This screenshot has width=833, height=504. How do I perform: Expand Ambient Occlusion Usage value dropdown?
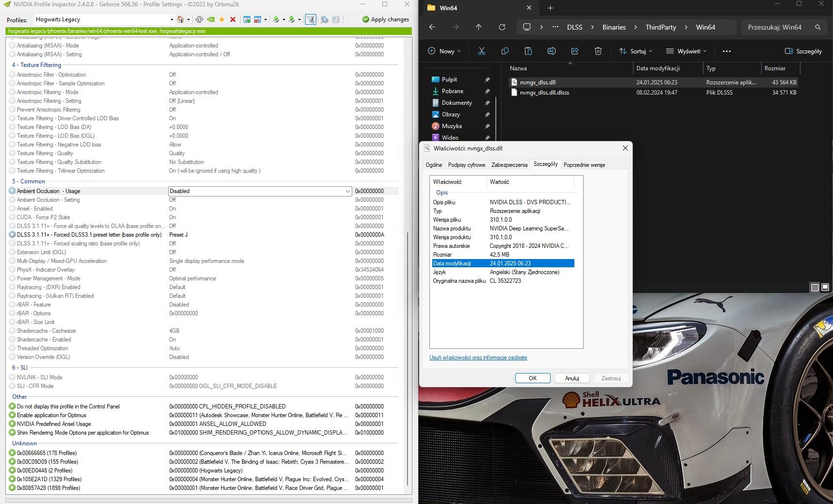click(347, 191)
